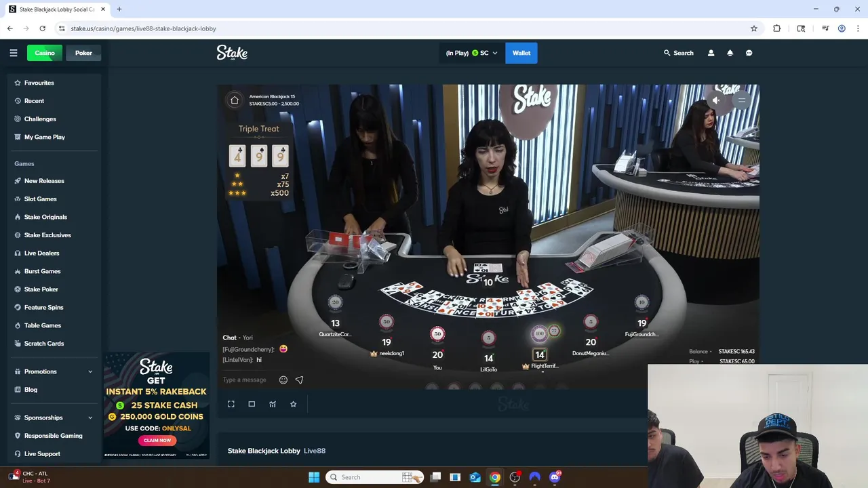Open Discord from the taskbar

[555, 477]
